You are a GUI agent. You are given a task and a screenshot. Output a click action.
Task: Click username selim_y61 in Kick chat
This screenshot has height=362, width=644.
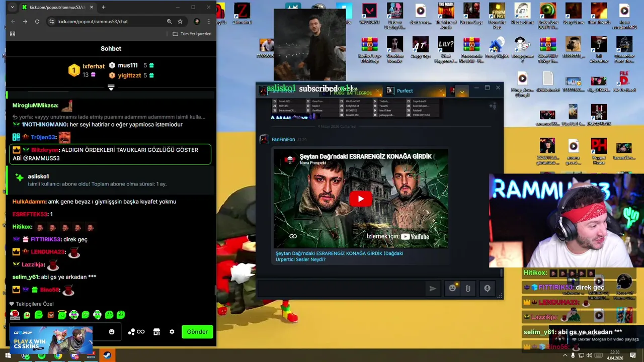coord(26,277)
